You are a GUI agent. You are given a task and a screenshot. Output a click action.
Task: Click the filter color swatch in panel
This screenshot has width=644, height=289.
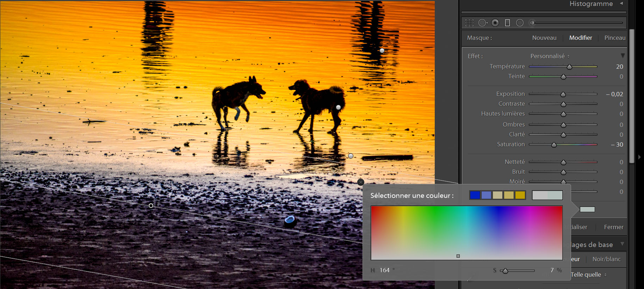(587, 209)
